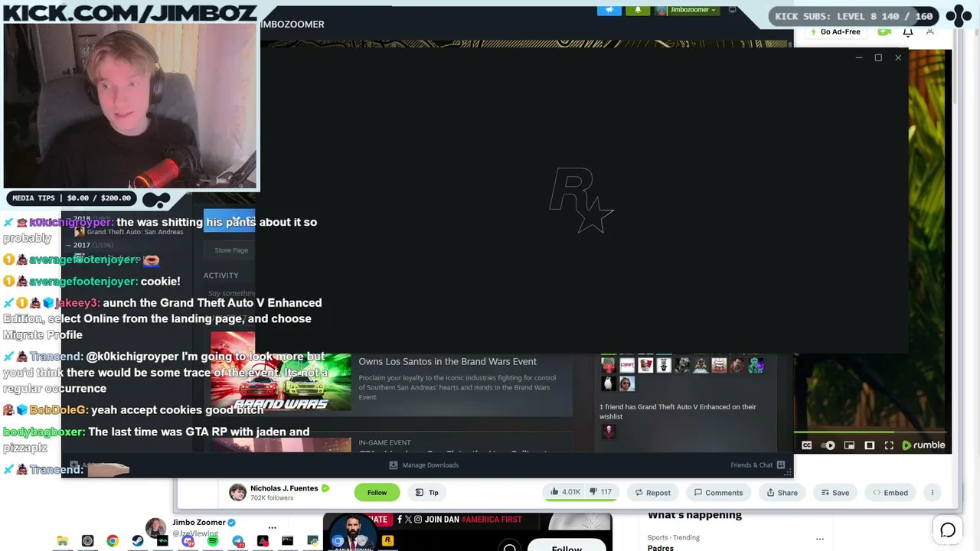Open Telegram from the taskbar
The height and width of the screenshot is (551, 980).
pyautogui.click(x=238, y=541)
